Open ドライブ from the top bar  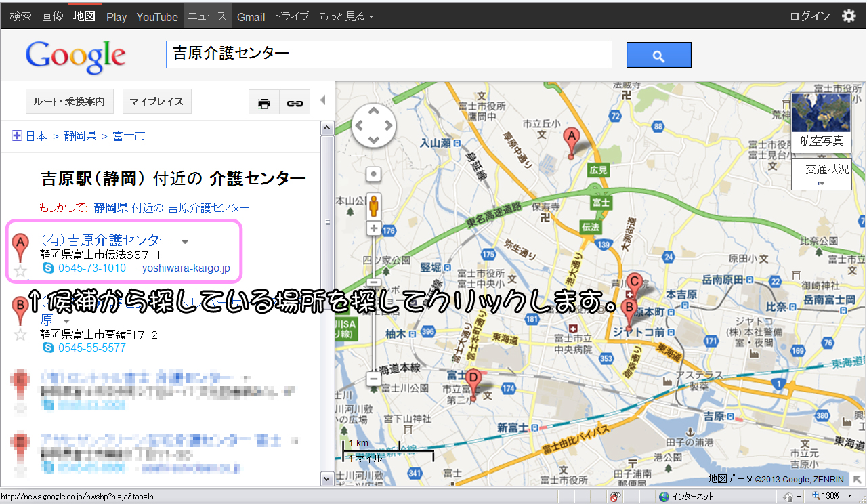[291, 16]
